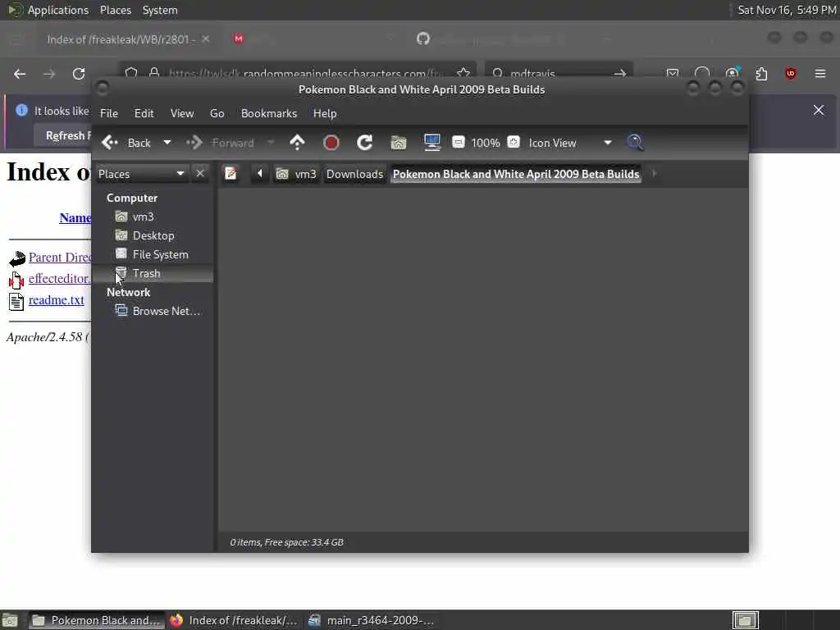Open the Computer toolbar icon
This screenshot has height=630, width=840.
point(431,143)
